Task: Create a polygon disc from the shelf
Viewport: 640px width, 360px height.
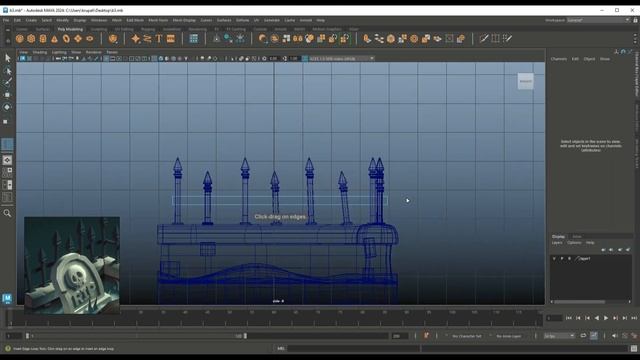Action: [x=89, y=39]
